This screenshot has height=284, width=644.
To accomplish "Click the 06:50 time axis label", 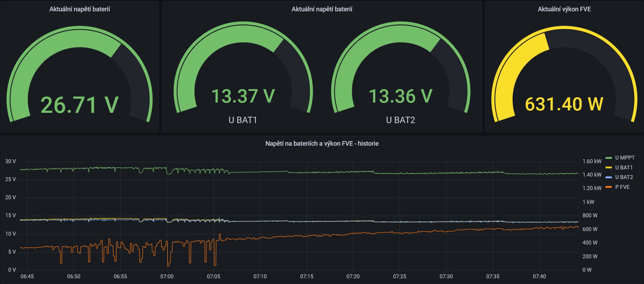I will click(x=74, y=277).
